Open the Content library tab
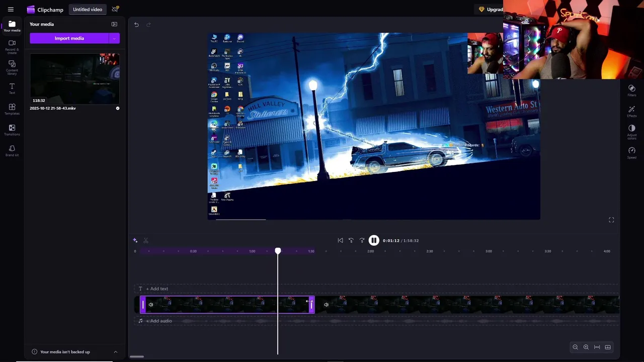 point(12,67)
